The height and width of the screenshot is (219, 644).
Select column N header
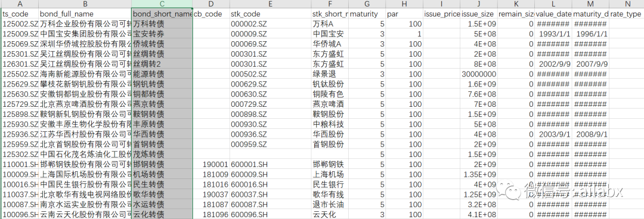(x=627, y=4)
